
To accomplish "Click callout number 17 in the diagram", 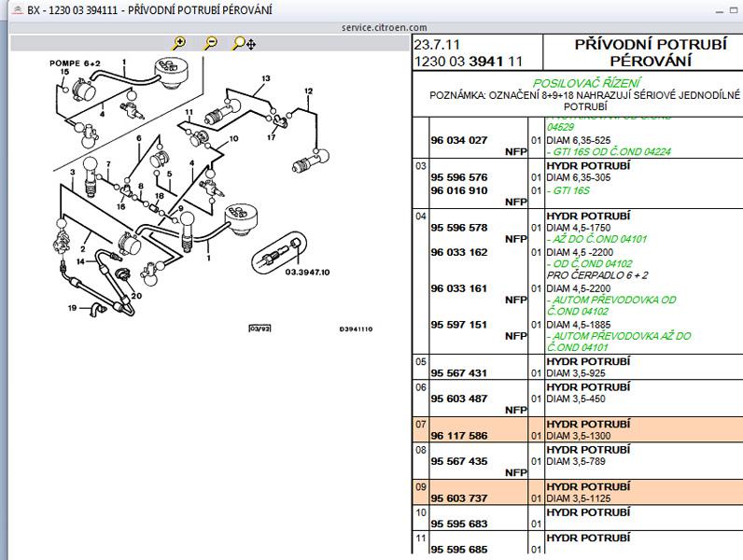I will [271, 137].
